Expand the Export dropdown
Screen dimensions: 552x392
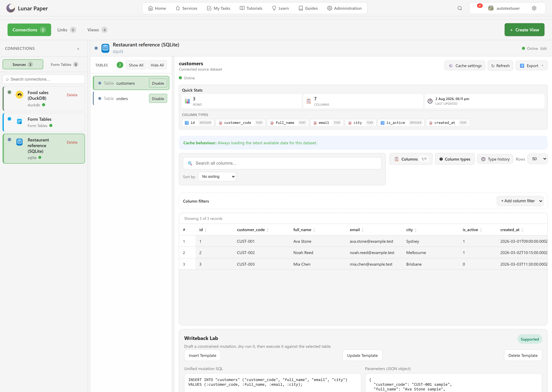click(x=531, y=66)
